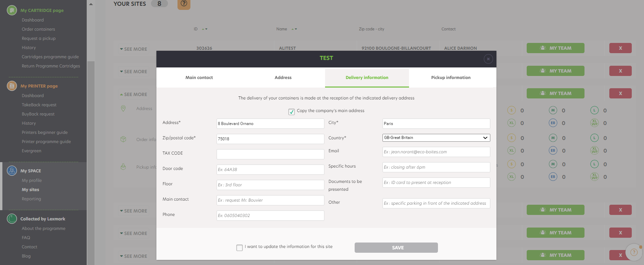The height and width of the screenshot is (265, 644).
Task: Click the gray SAVE button
Action: click(x=396, y=248)
